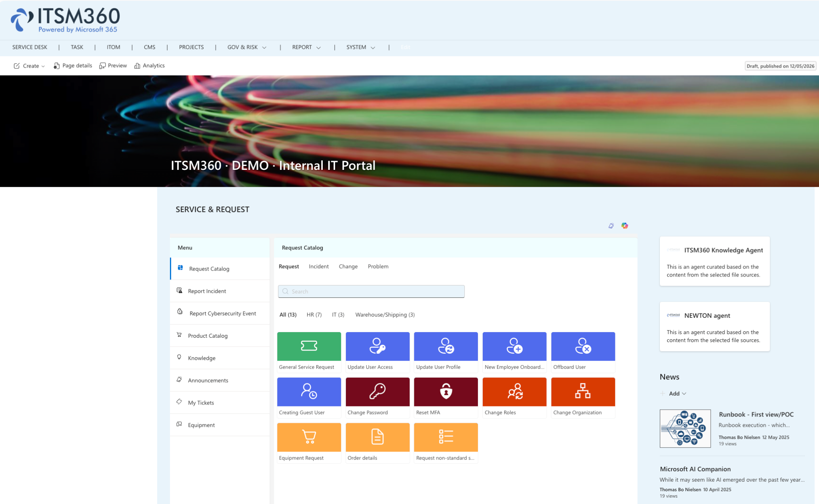Open Equipment in the side menu
Screen dimensions: 819x504
pos(220,425)
